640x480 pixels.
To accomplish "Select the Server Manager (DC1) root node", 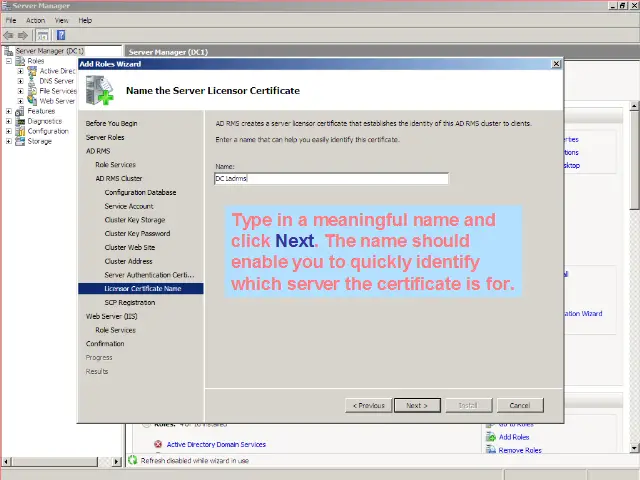I will 49,51.
